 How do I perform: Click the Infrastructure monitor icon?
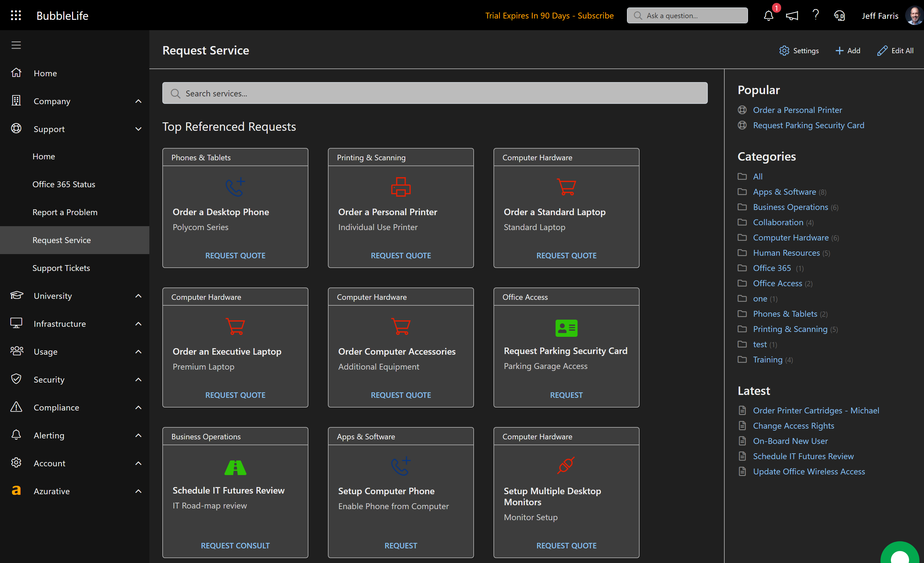click(16, 323)
